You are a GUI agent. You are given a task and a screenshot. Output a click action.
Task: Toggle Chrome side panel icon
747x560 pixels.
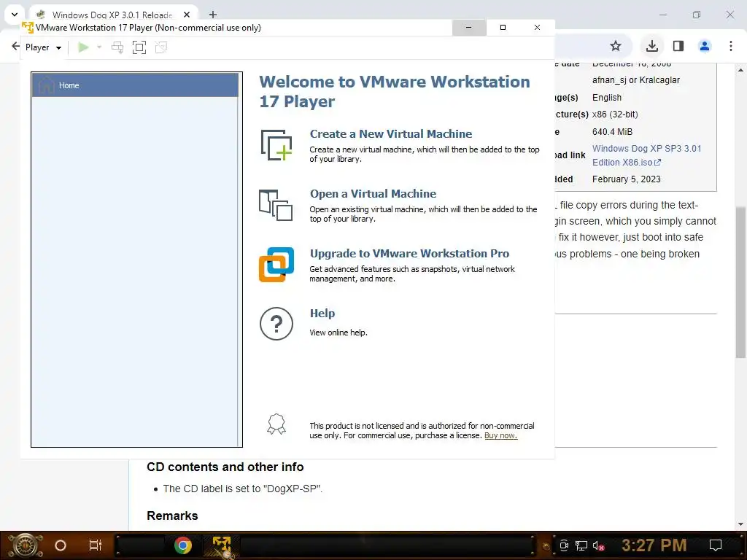click(x=678, y=46)
